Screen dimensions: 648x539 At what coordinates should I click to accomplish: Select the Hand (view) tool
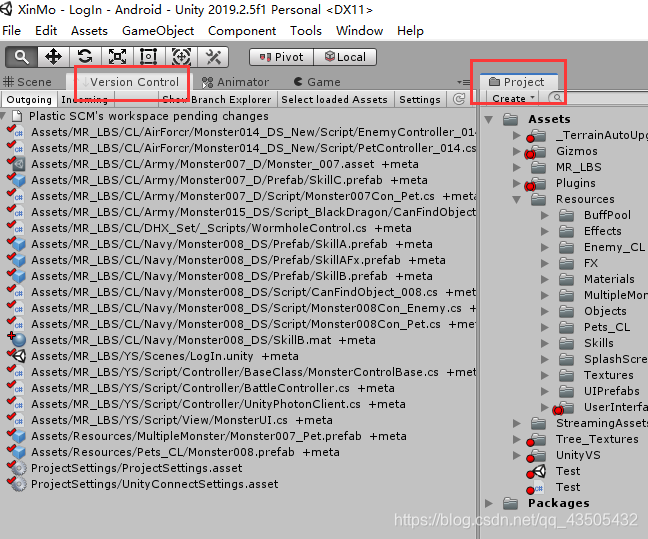click(x=21, y=57)
